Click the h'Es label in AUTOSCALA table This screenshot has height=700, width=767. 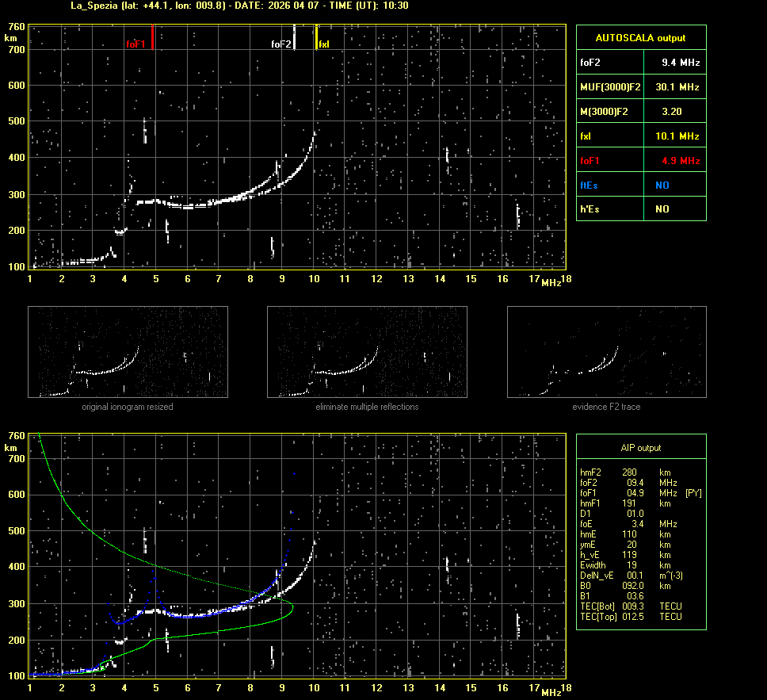pyautogui.click(x=590, y=209)
